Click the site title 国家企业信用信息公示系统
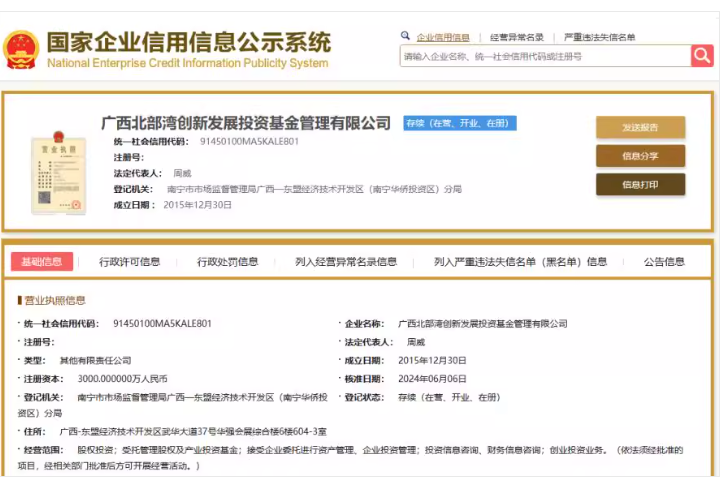Viewport: 723px width, 494px height. [189, 42]
